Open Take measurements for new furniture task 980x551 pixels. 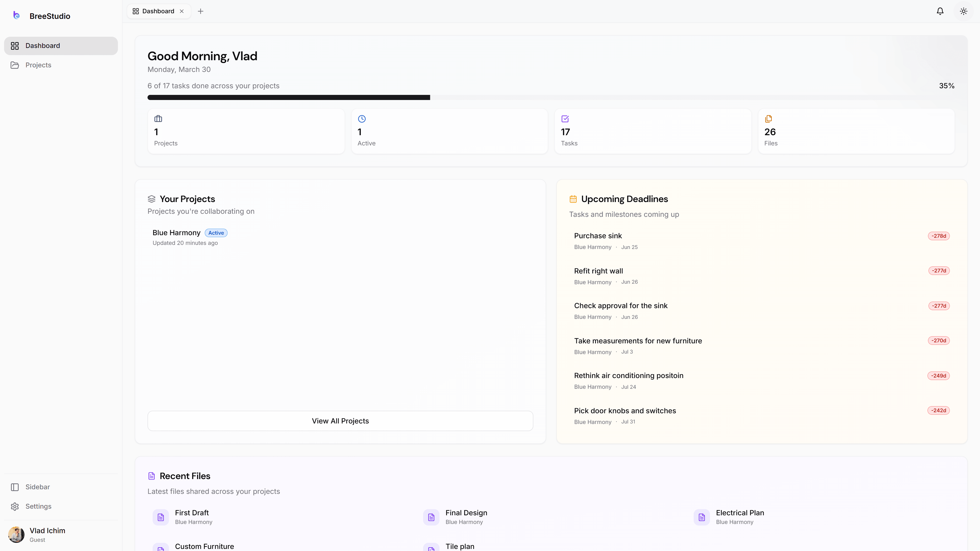click(762, 346)
